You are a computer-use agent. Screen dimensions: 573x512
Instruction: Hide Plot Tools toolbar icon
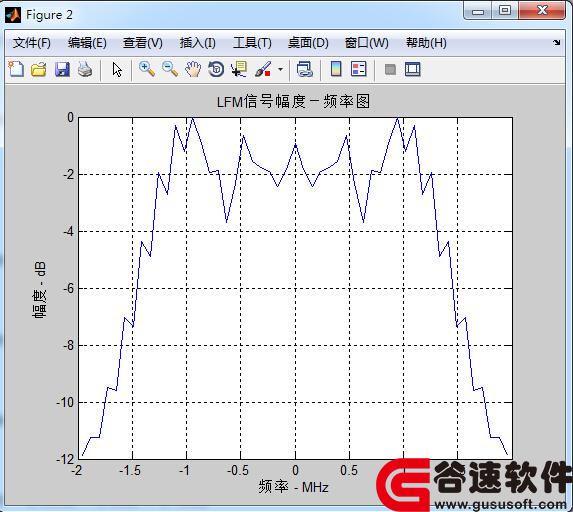click(390, 69)
